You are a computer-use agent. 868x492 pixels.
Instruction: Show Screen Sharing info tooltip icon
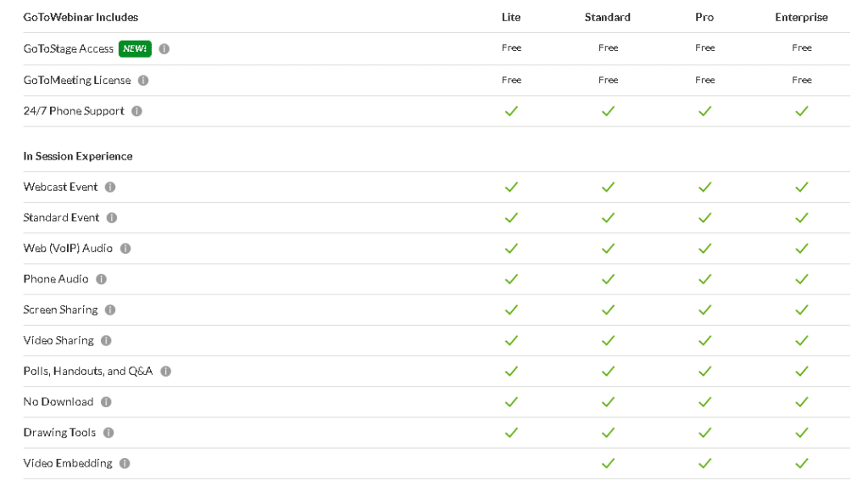tap(110, 310)
